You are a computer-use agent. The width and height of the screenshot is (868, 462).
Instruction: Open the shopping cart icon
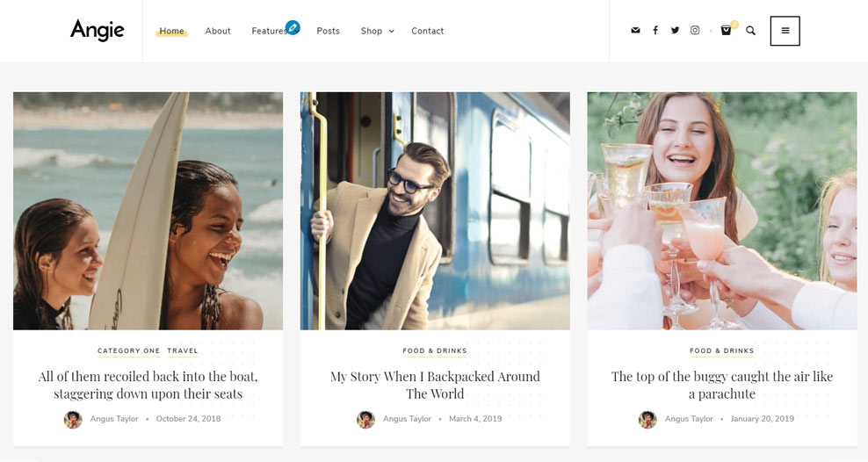[726, 31]
